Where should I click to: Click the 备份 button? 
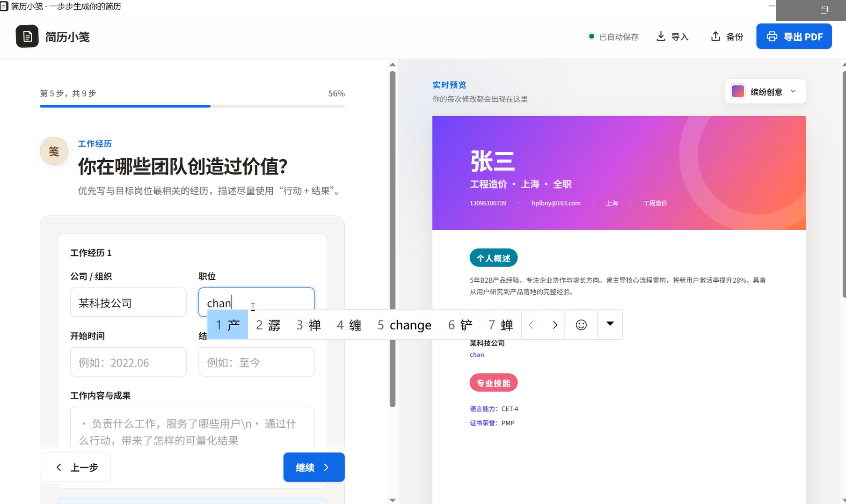[727, 37]
